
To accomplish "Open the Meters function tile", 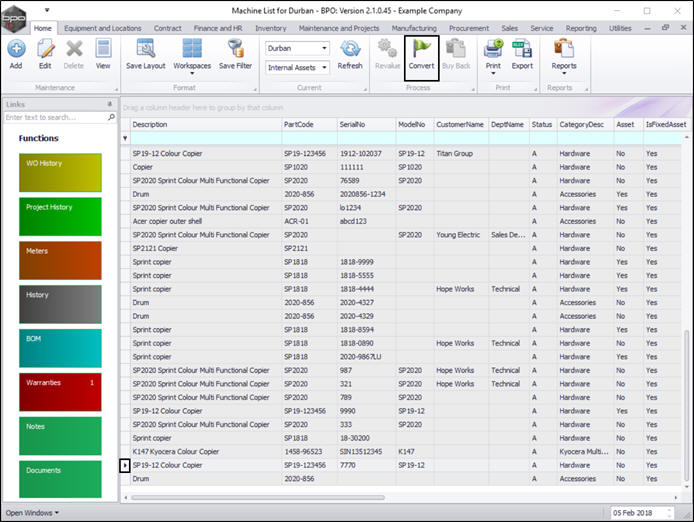I will click(60, 260).
